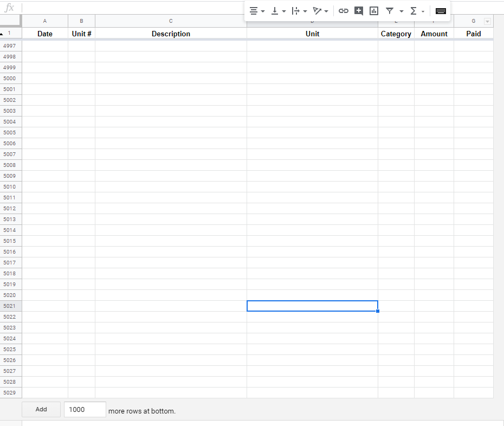Expand the horizontal alignment dropdown arrow
The height and width of the screenshot is (426, 504).
(262, 10)
